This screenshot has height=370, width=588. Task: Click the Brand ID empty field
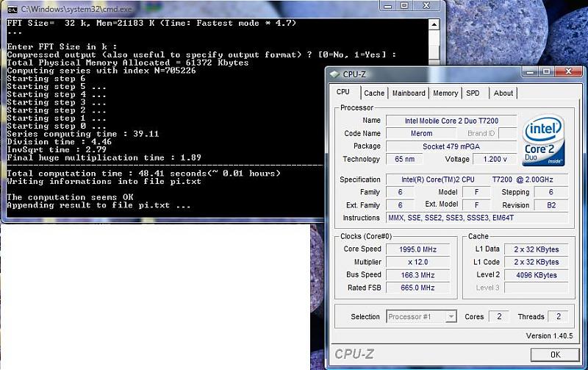[x=507, y=134]
